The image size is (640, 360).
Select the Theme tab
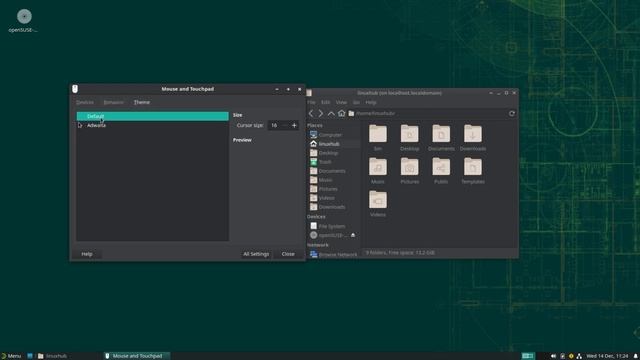pyautogui.click(x=142, y=102)
